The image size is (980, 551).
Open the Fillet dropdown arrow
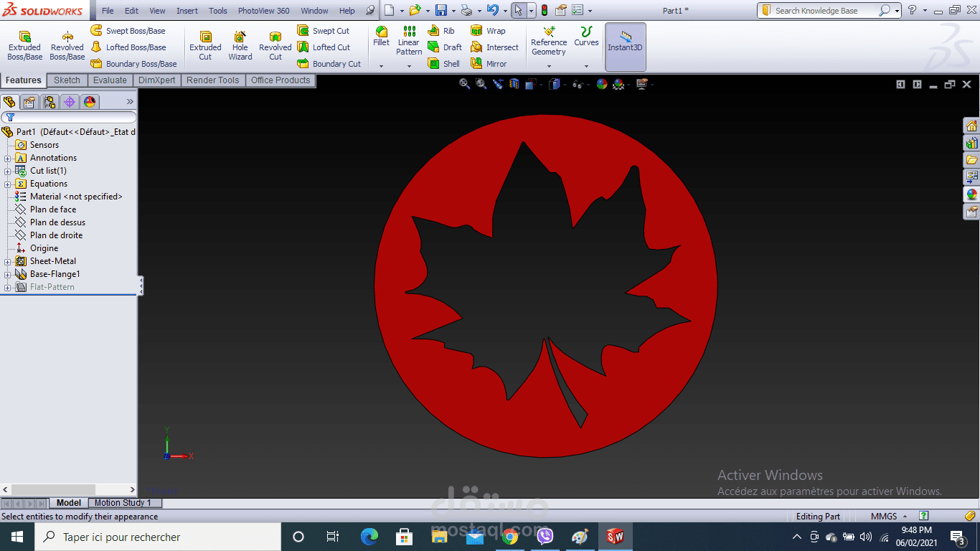click(x=381, y=66)
